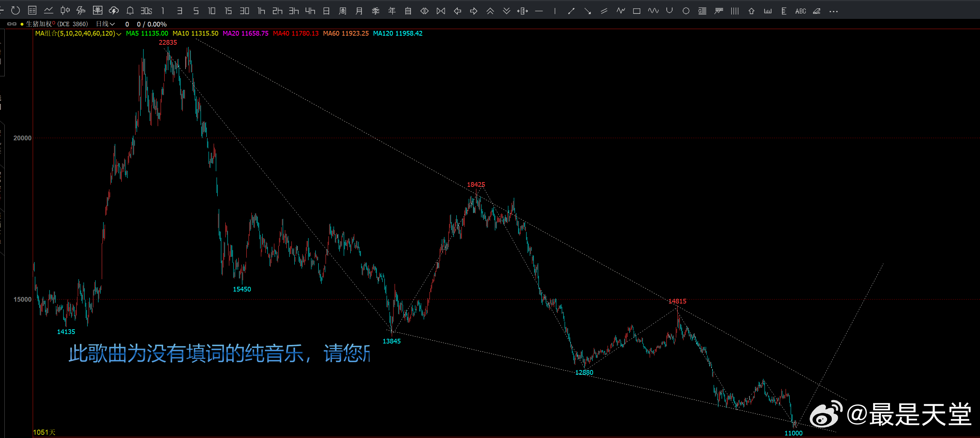Click the refresh icon in the toolbar

tap(15, 11)
